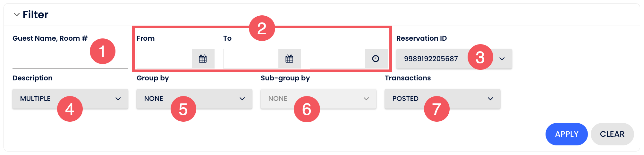Click the To date input field
This screenshot has width=644, height=155.
point(251,59)
